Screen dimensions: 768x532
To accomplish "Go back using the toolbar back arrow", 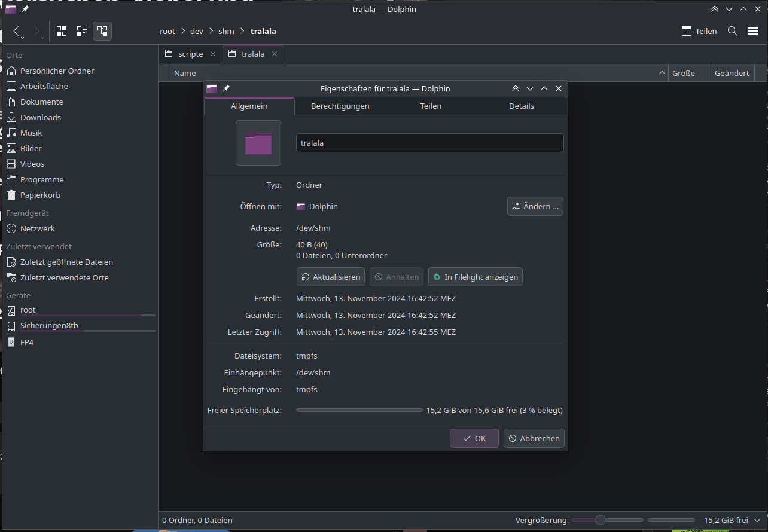I will click(x=17, y=31).
